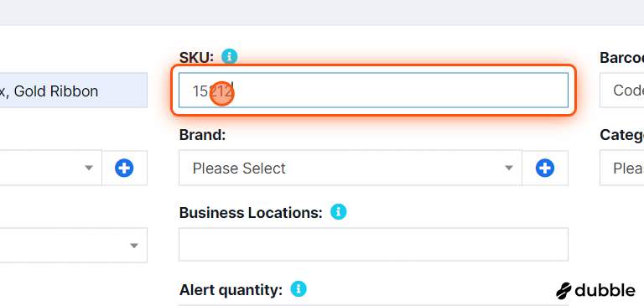Click the product name field with Gold Ribbon
The width and height of the screenshot is (644, 306).
point(74,91)
